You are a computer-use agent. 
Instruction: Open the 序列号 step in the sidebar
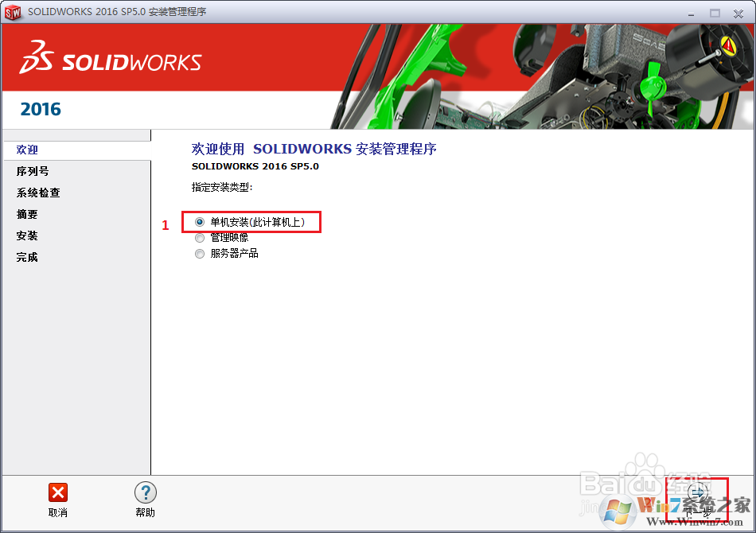32,171
